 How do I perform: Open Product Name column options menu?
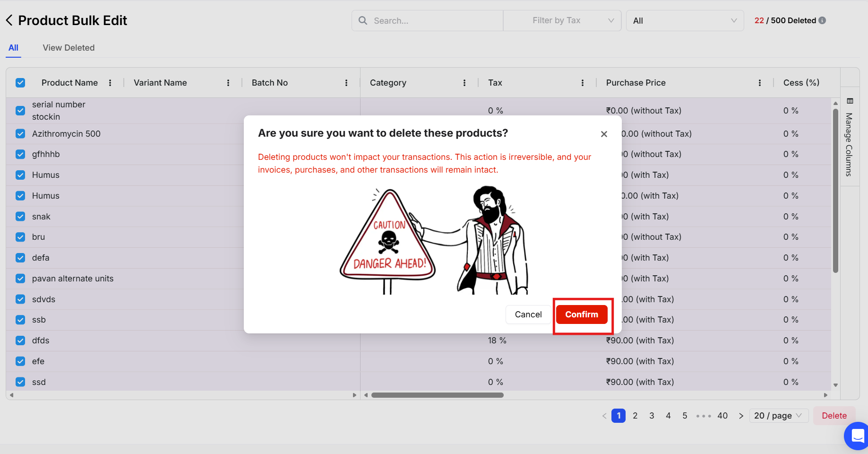click(110, 83)
